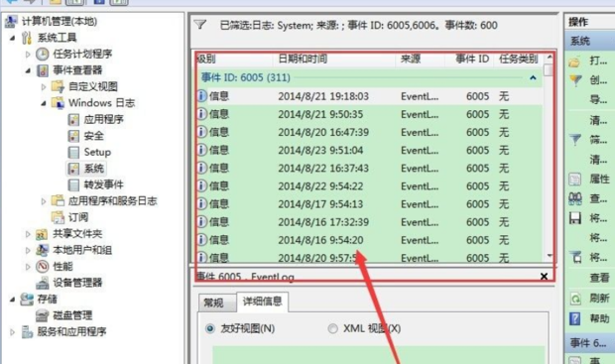615x364 pixels.
Task: Select event row 2014/8/17 9:54:13
Action: click(369, 204)
